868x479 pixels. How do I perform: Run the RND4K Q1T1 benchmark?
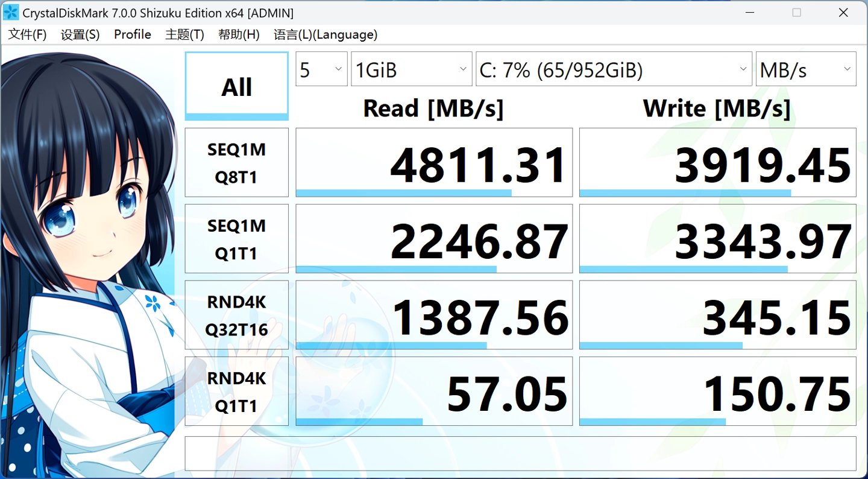click(236, 391)
